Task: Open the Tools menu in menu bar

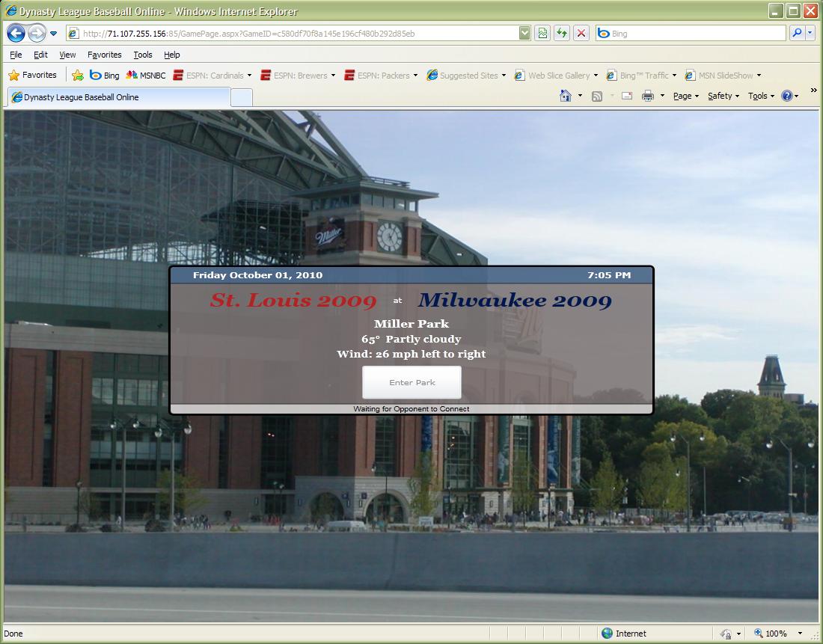Action: pos(142,55)
